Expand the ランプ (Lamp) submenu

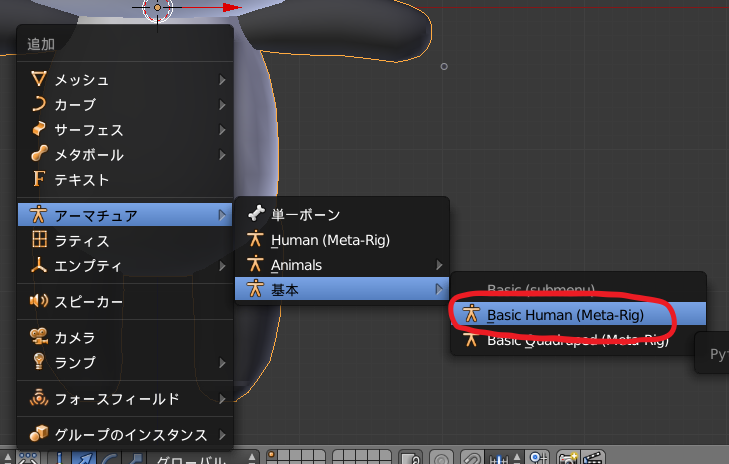click(125, 362)
